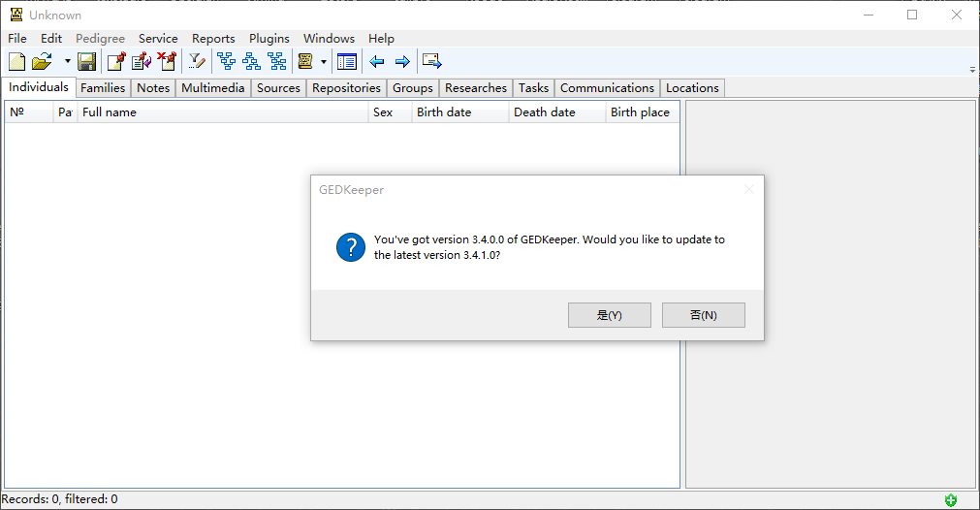980x510 pixels.
Task: Click the green status icon in status bar
Action: (x=951, y=500)
